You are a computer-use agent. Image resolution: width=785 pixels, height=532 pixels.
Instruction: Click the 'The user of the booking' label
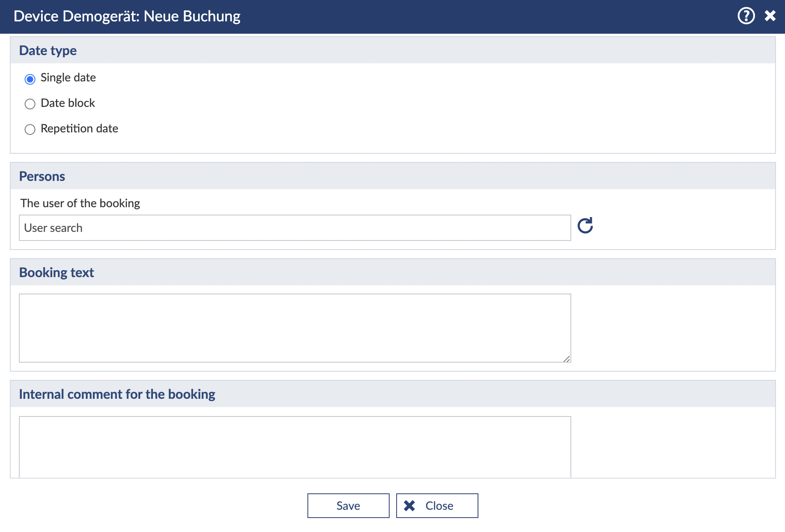click(80, 203)
